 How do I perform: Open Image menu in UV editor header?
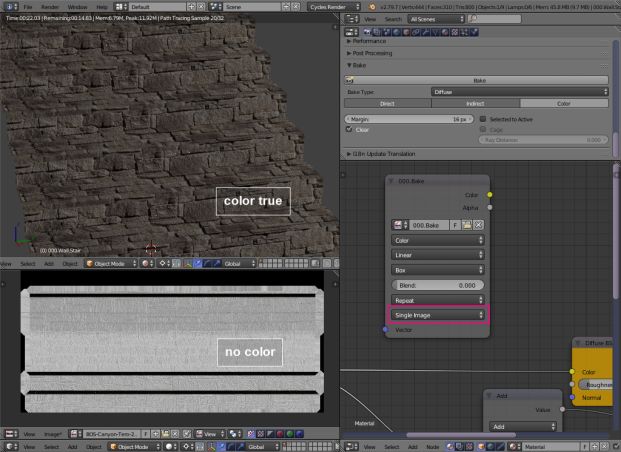[53, 434]
